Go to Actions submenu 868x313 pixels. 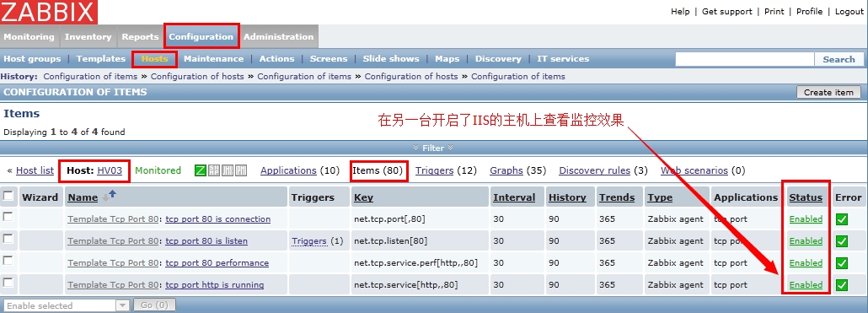click(276, 59)
